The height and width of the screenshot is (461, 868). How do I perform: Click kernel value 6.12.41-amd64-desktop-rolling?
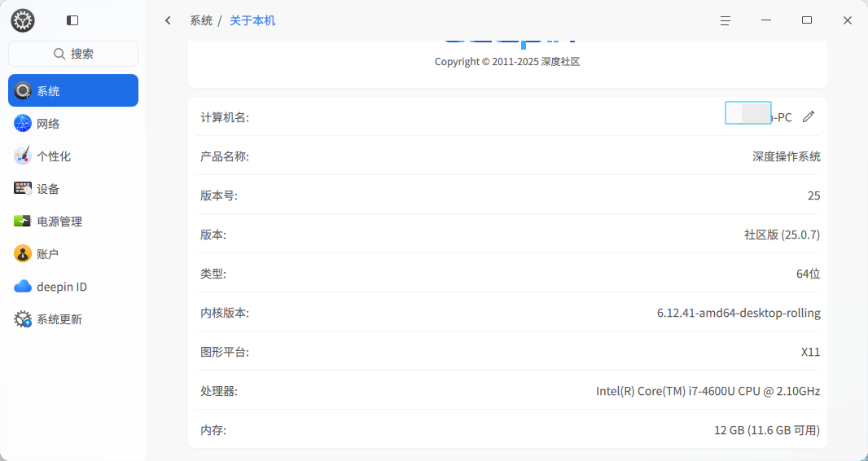tap(739, 314)
